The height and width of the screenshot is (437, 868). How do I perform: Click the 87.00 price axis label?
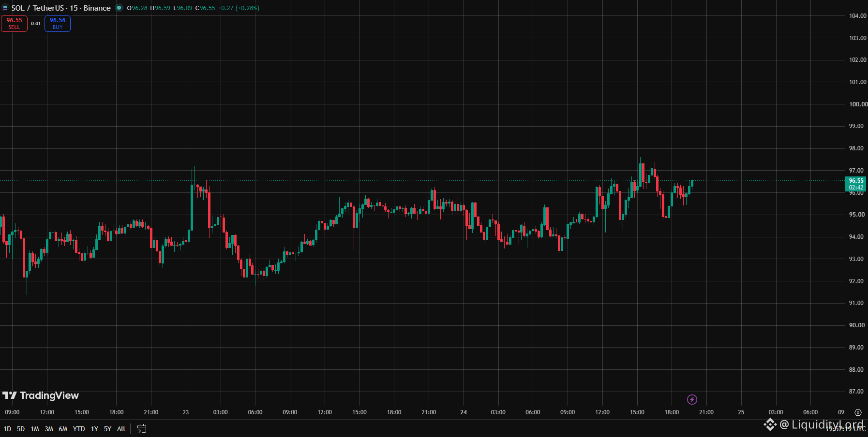pos(856,392)
